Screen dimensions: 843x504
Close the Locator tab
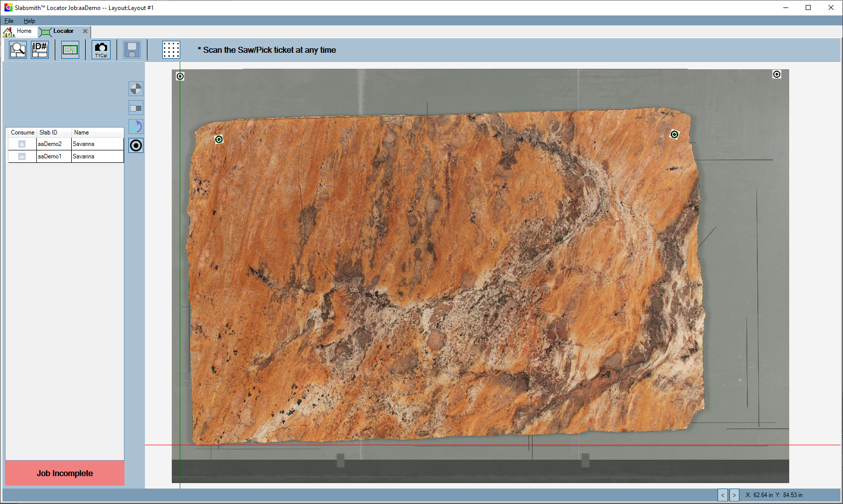click(85, 31)
